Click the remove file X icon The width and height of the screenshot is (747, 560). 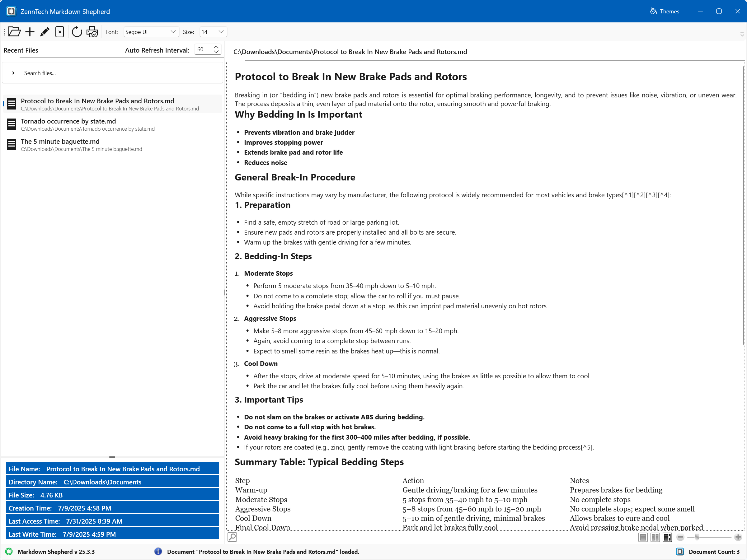click(x=59, y=32)
